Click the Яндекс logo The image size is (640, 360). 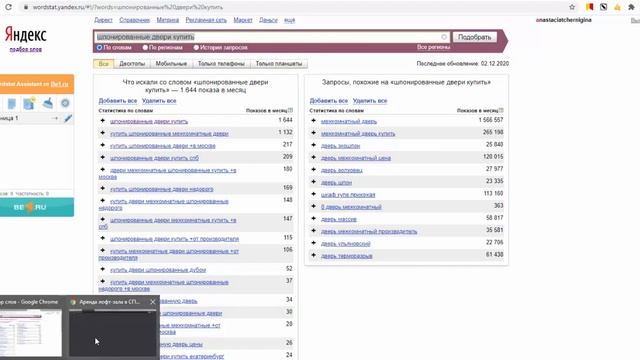(x=26, y=35)
